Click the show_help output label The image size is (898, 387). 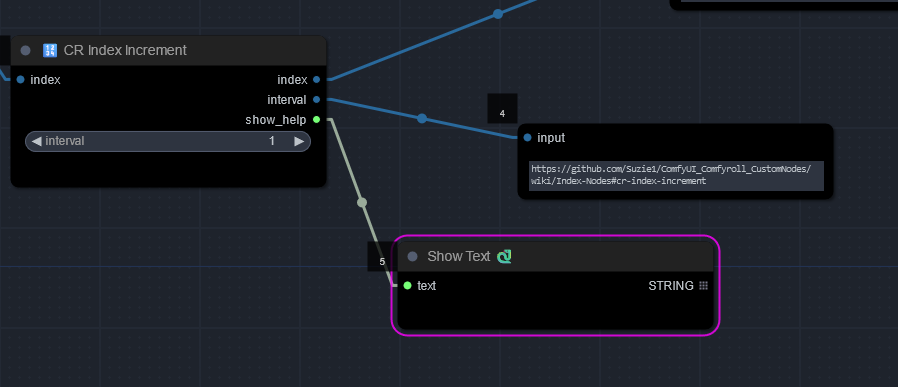point(276,120)
